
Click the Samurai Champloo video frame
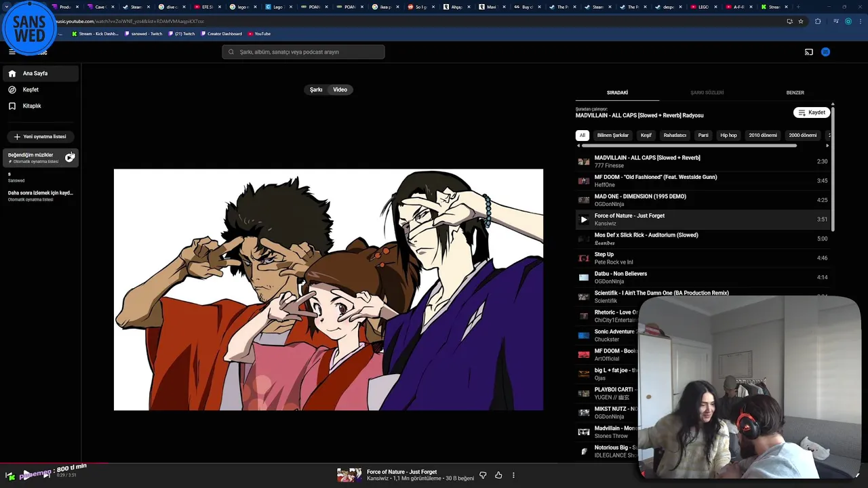[x=328, y=289]
